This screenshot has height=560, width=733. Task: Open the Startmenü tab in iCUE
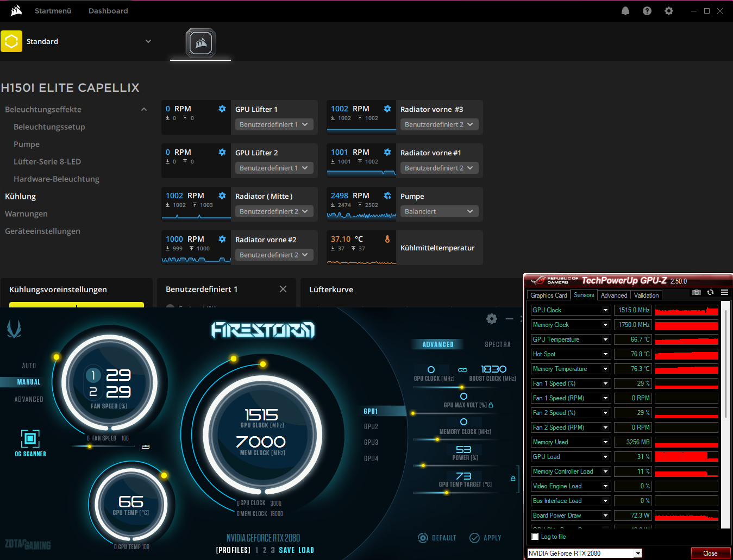tap(53, 11)
